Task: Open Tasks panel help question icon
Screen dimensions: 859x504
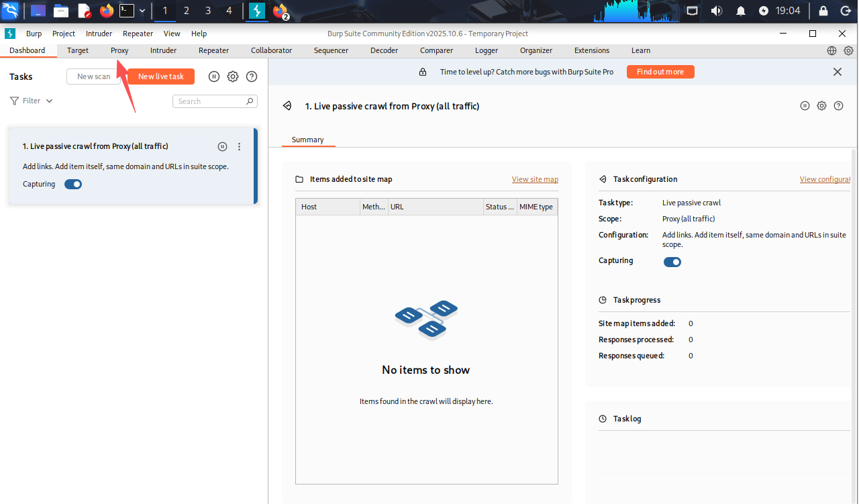Action: click(252, 77)
